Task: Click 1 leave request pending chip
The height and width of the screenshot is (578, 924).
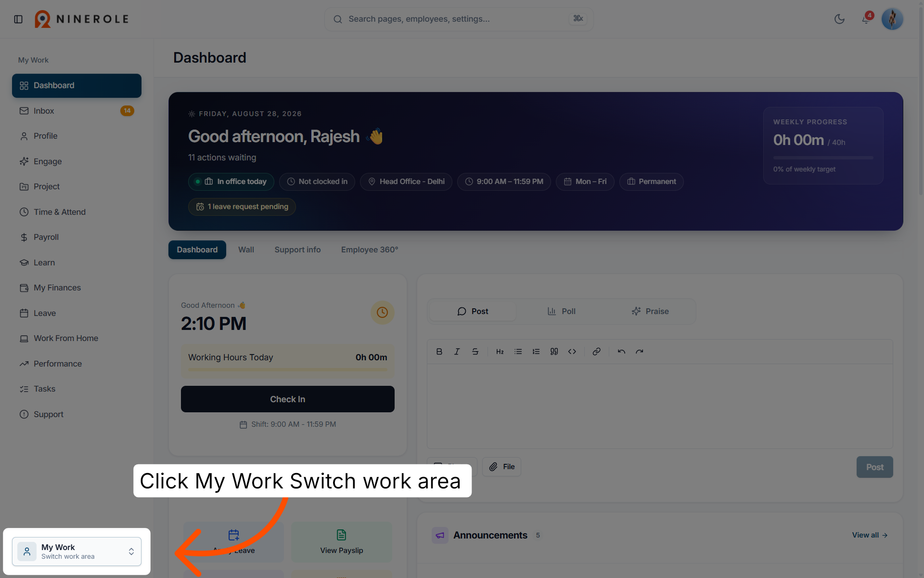Action: click(x=242, y=207)
